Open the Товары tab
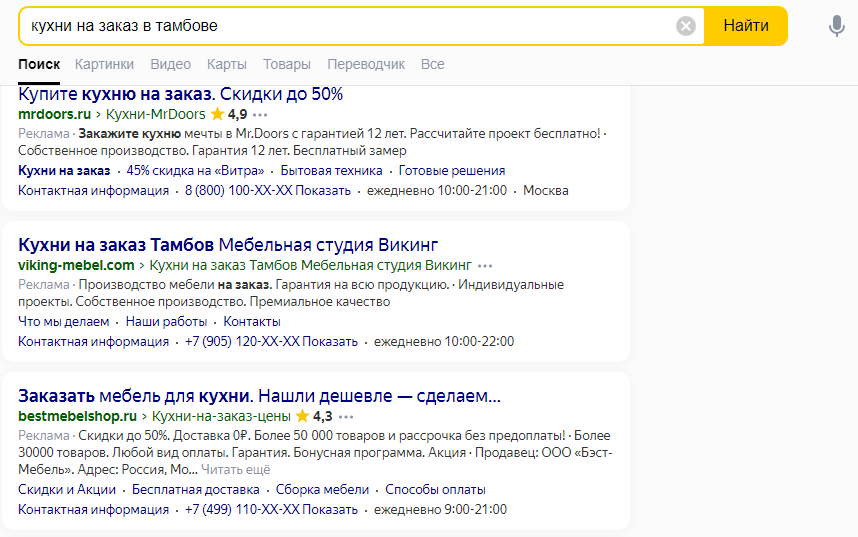The image size is (858, 537). [x=287, y=64]
